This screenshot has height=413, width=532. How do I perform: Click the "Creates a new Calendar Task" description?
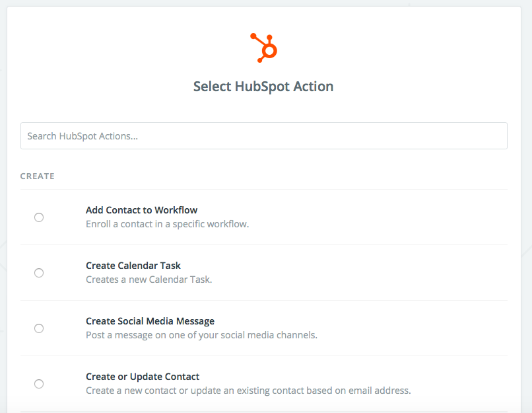[149, 280]
